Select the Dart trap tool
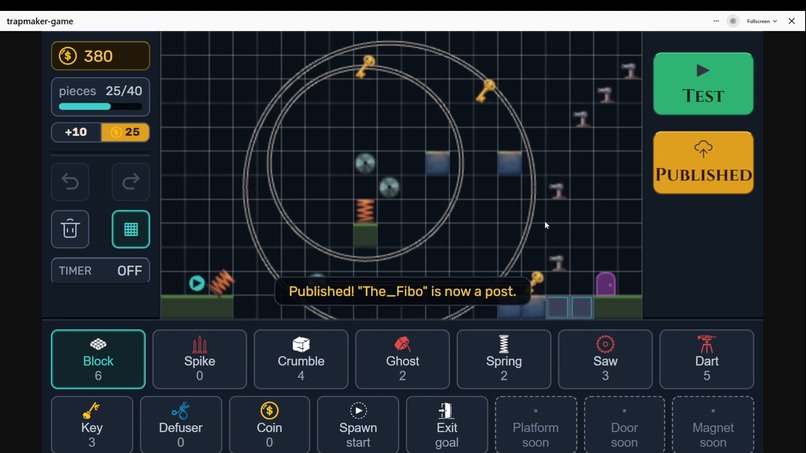806x453 pixels. click(707, 359)
